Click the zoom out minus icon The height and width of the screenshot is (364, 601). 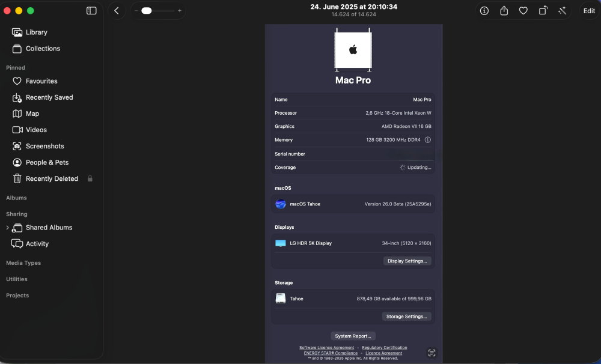pos(136,11)
